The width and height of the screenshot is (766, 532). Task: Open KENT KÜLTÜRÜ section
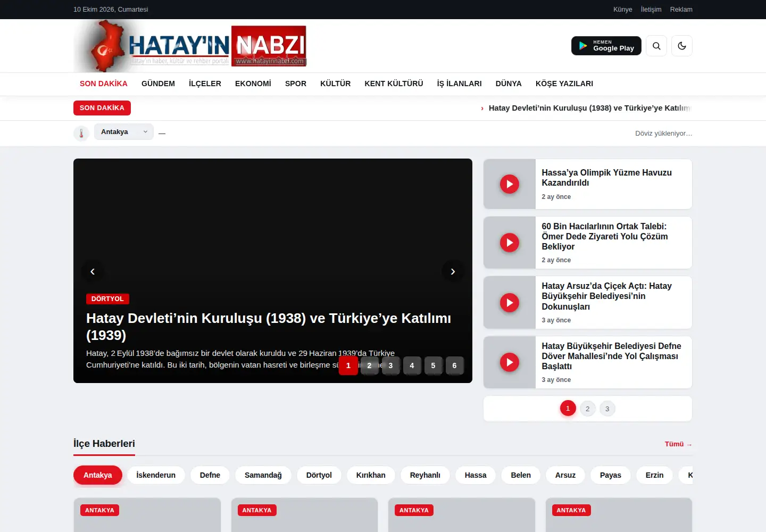pos(394,84)
